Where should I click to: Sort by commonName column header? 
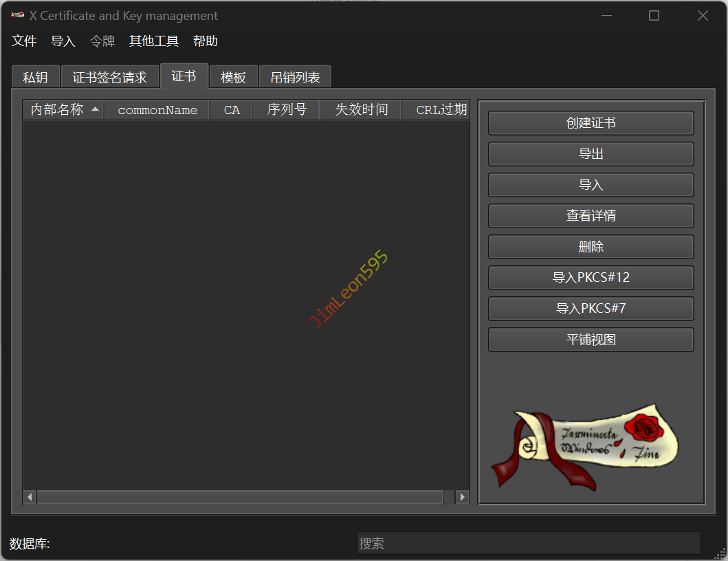tap(157, 110)
